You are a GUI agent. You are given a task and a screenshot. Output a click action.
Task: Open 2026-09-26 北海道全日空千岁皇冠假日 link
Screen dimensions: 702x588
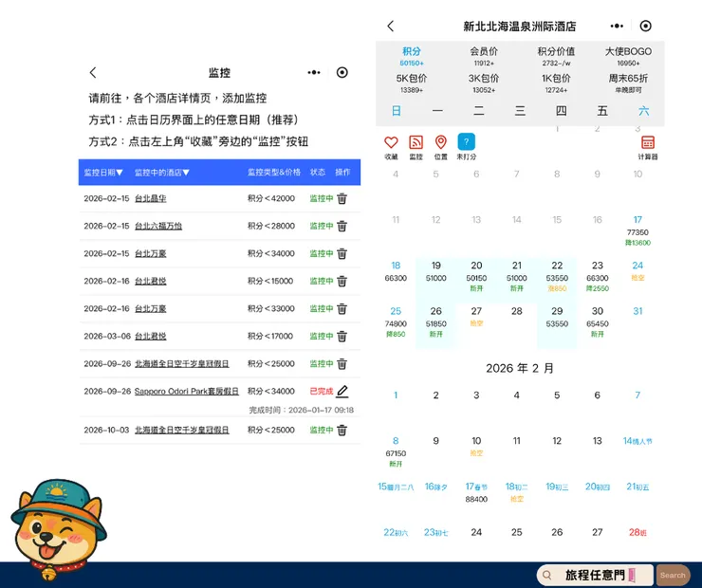pos(182,364)
